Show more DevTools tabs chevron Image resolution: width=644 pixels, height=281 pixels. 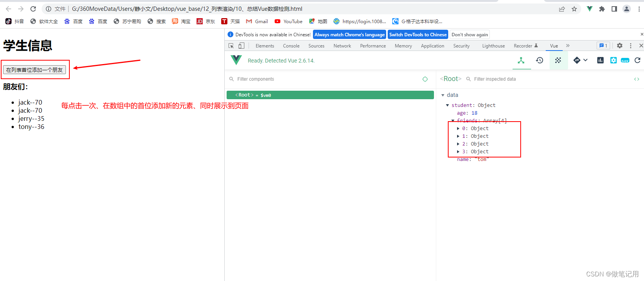568,46
